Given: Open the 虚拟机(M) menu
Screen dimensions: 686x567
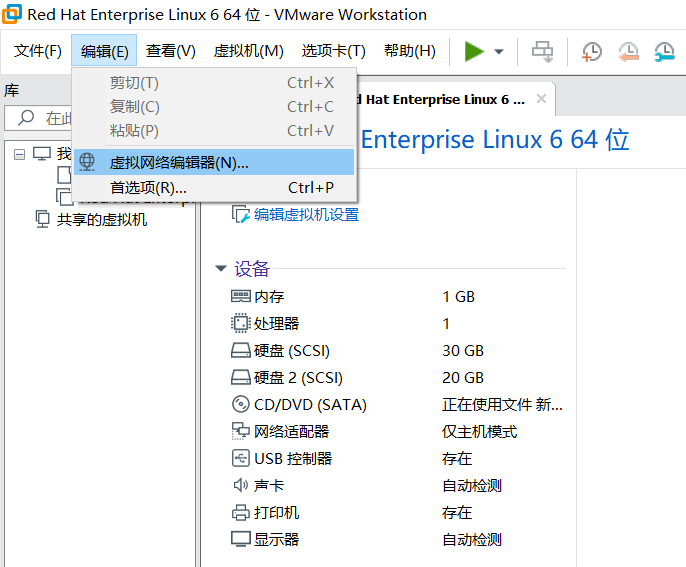Looking at the screenshot, I should [x=248, y=51].
